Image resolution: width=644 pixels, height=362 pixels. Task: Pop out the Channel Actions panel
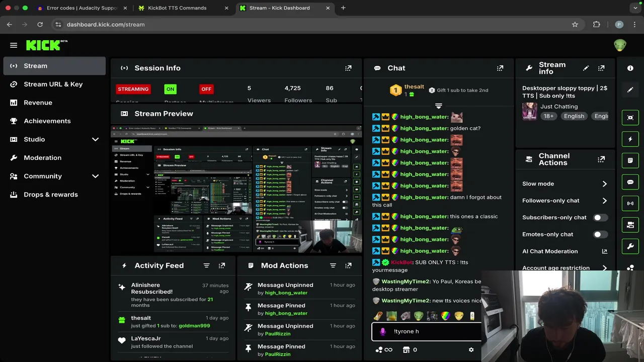pos(601,159)
